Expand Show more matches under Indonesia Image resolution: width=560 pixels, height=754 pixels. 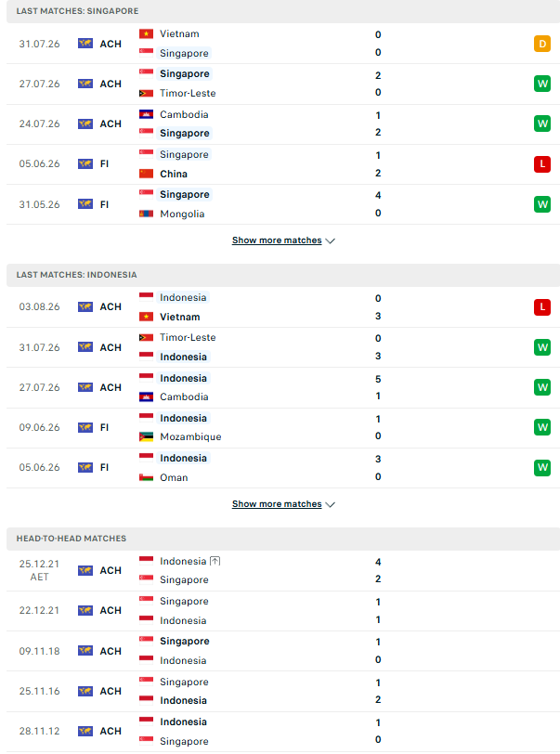pyautogui.click(x=277, y=504)
